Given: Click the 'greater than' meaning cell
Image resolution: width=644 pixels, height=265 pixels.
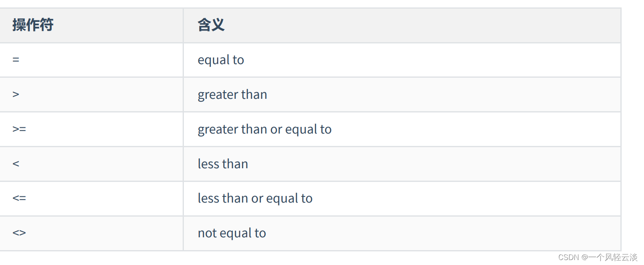Looking at the screenshot, I should 402,95.
